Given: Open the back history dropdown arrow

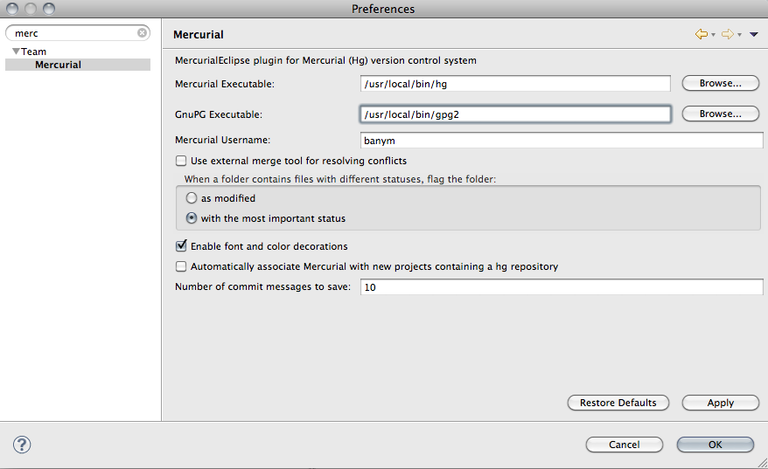Looking at the screenshot, I should (713, 35).
